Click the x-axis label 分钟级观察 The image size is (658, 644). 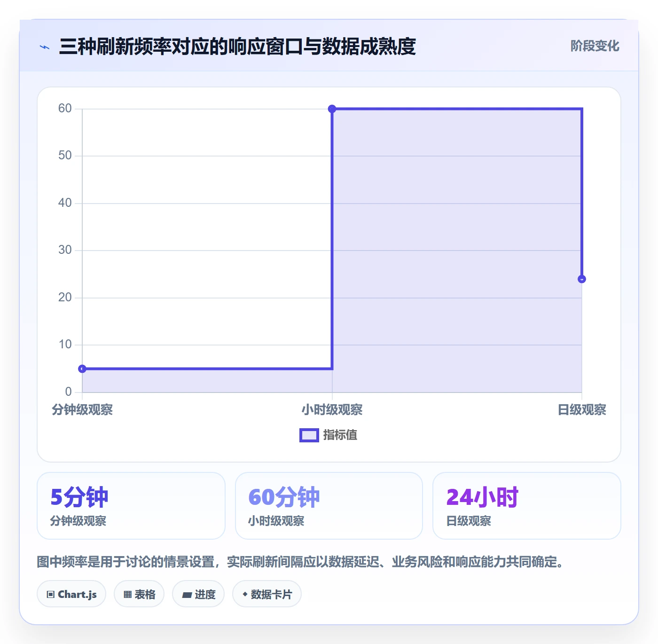[x=82, y=410]
